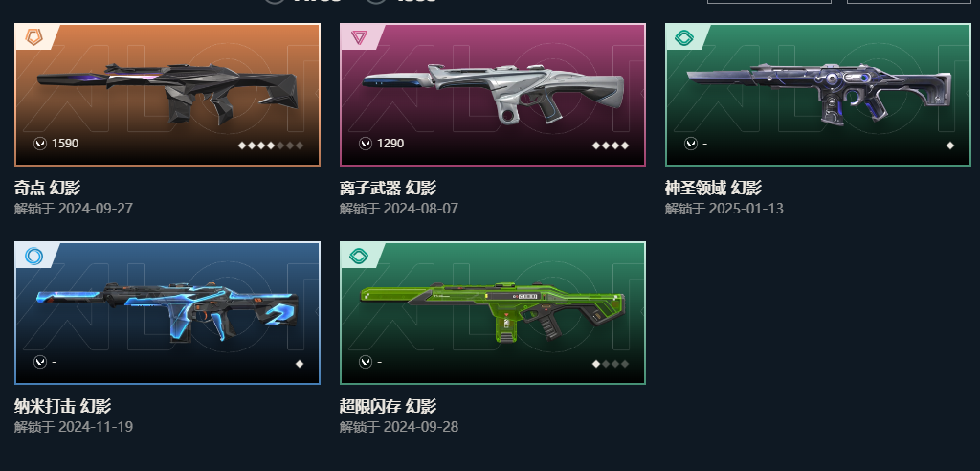Click the VP currency icon beside 1590

point(40,144)
